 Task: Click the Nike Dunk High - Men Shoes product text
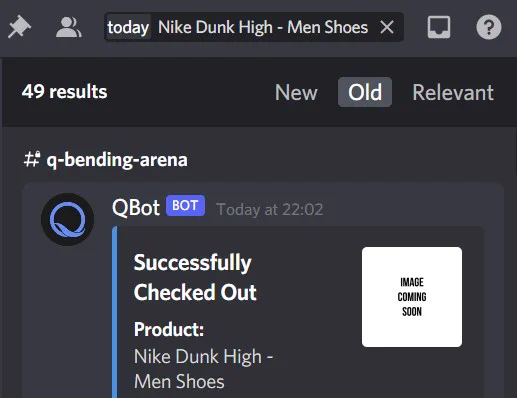203,369
